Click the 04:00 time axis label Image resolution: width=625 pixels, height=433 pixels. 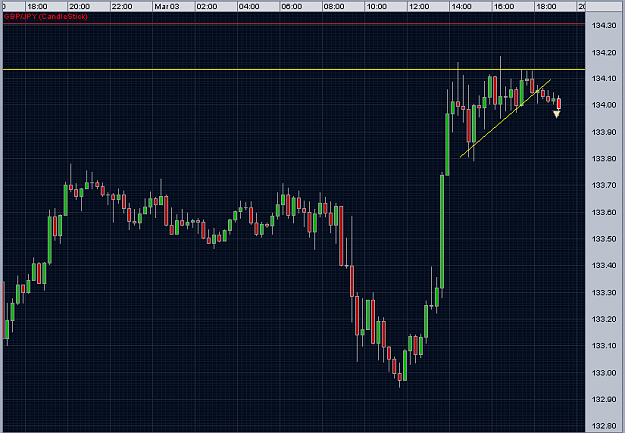[249, 6]
